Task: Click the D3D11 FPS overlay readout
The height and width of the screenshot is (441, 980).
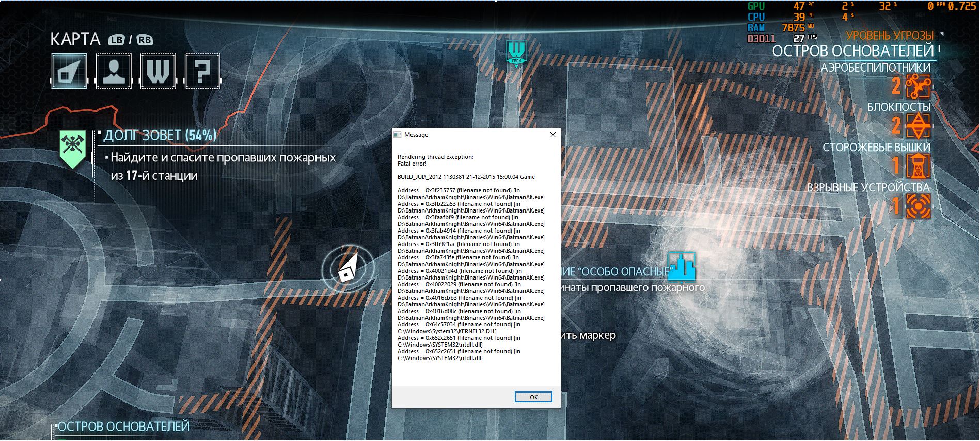Action: pyautogui.click(x=782, y=39)
